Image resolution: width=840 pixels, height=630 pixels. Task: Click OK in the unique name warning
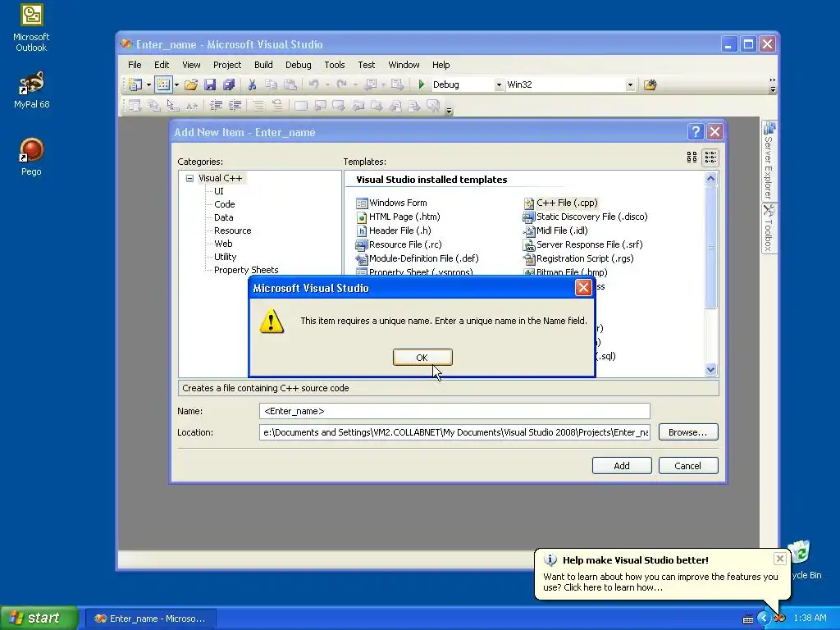(x=422, y=358)
